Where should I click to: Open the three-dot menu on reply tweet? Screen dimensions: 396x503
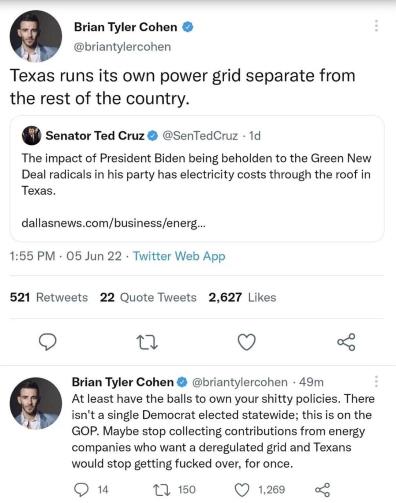376,381
